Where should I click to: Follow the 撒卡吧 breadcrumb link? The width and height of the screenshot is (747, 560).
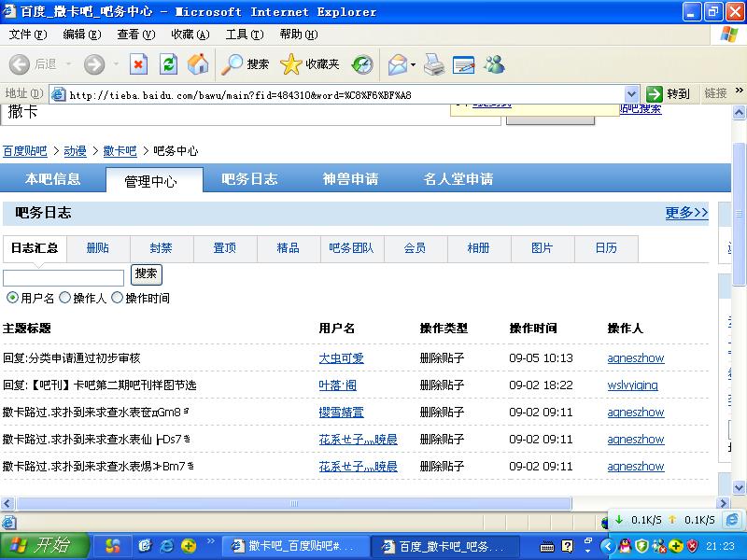tap(120, 151)
